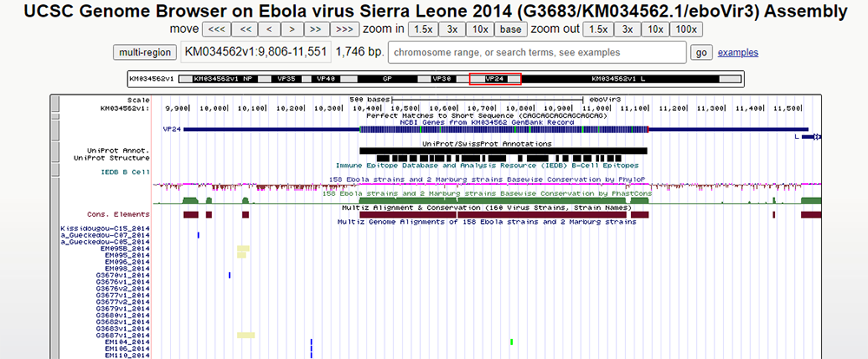
Task: Open the multi-region view options
Action: (x=144, y=52)
